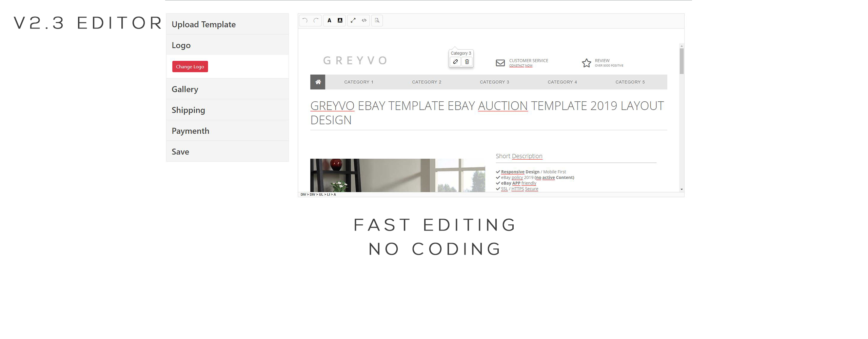Open the text background color tool
This screenshot has height=339, width=868.
(x=340, y=20)
